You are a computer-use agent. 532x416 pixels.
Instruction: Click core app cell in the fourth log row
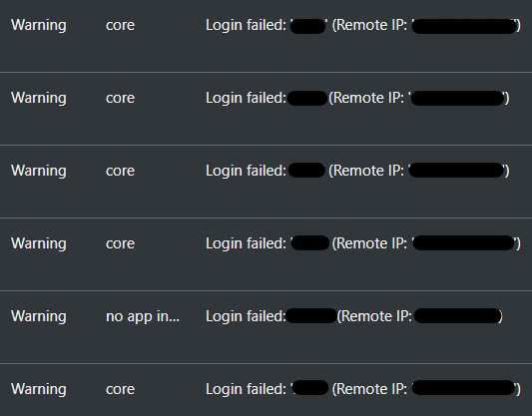tap(120, 243)
